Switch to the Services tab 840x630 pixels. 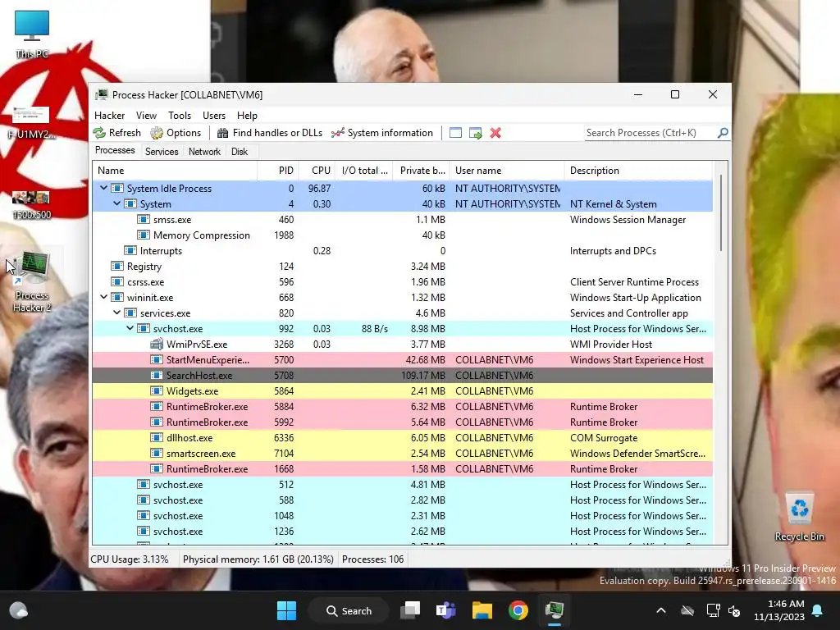point(162,152)
